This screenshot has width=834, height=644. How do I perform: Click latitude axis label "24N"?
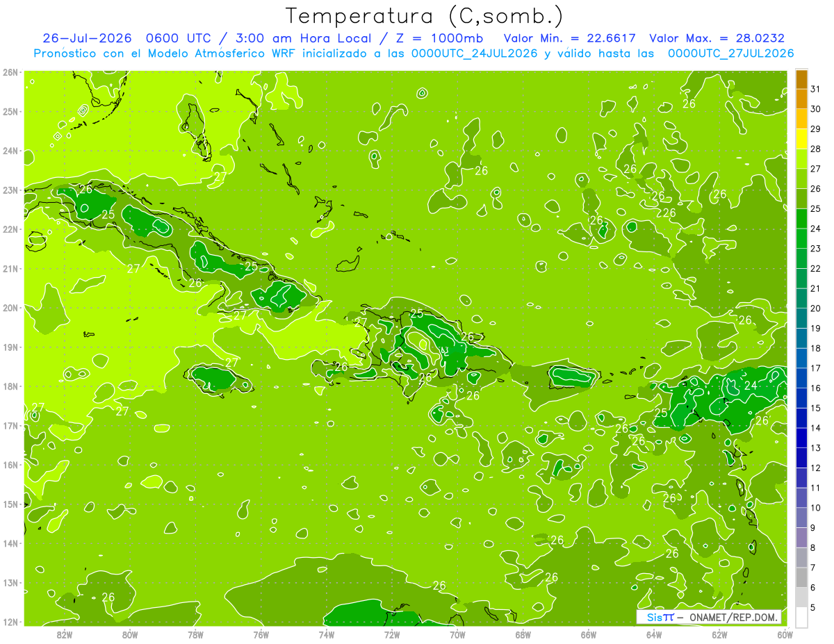pos(10,151)
